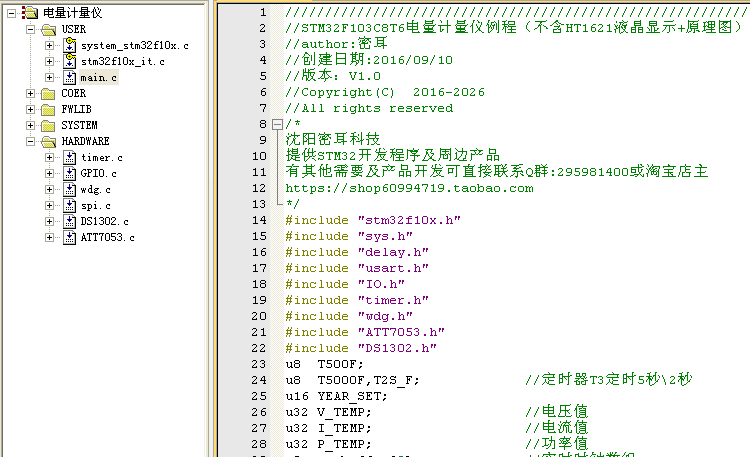Viewport: 750px width, 457px height.
Task: Click the #include "DS1302.h" line
Action: (361, 348)
